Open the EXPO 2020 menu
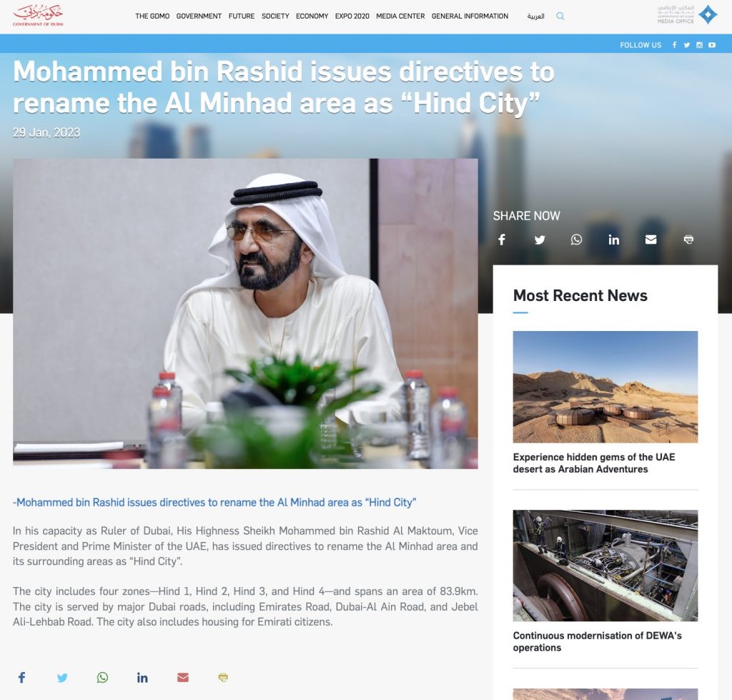The height and width of the screenshot is (700, 732). pos(352,16)
